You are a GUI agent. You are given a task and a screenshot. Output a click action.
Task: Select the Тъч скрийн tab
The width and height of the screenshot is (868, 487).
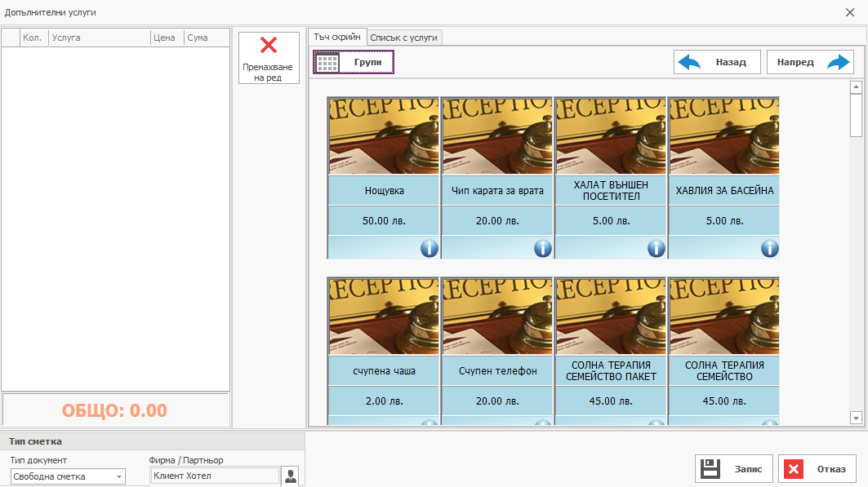pyautogui.click(x=336, y=37)
